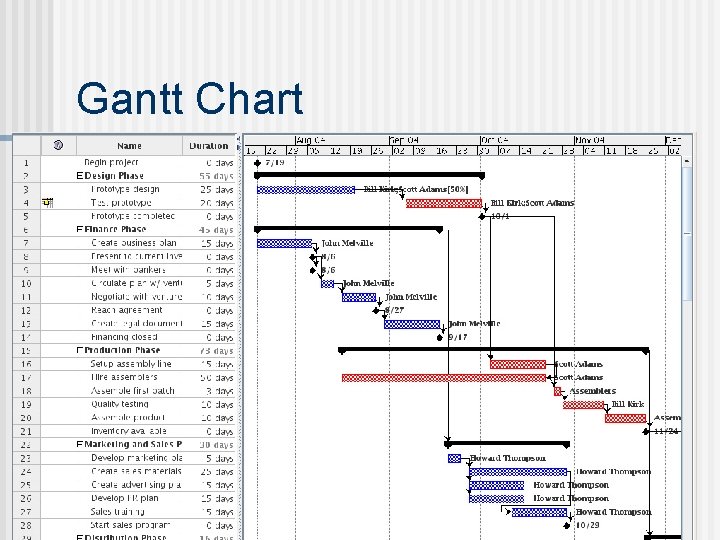This screenshot has height=540, width=720.
Task: Click the Create business plan Gantt bar
Action: click(x=284, y=243)
